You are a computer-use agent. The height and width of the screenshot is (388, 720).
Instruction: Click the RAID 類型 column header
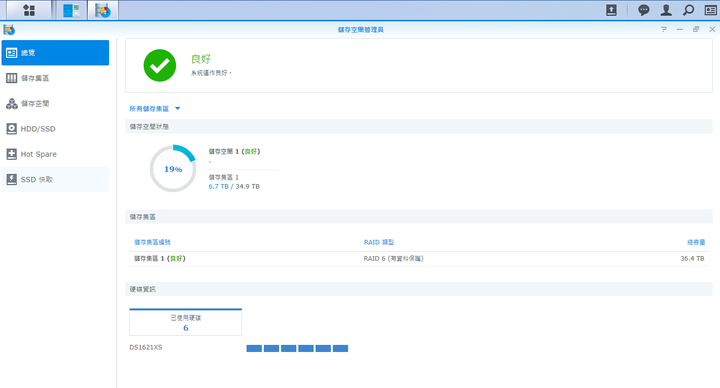379,242
